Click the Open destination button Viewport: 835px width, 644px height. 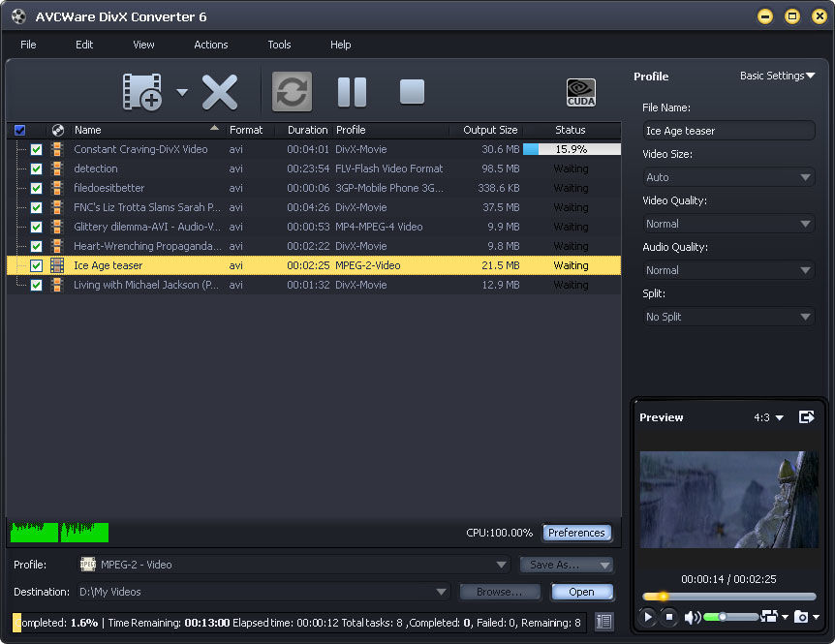pyautogui.click(x=581, y=592)
